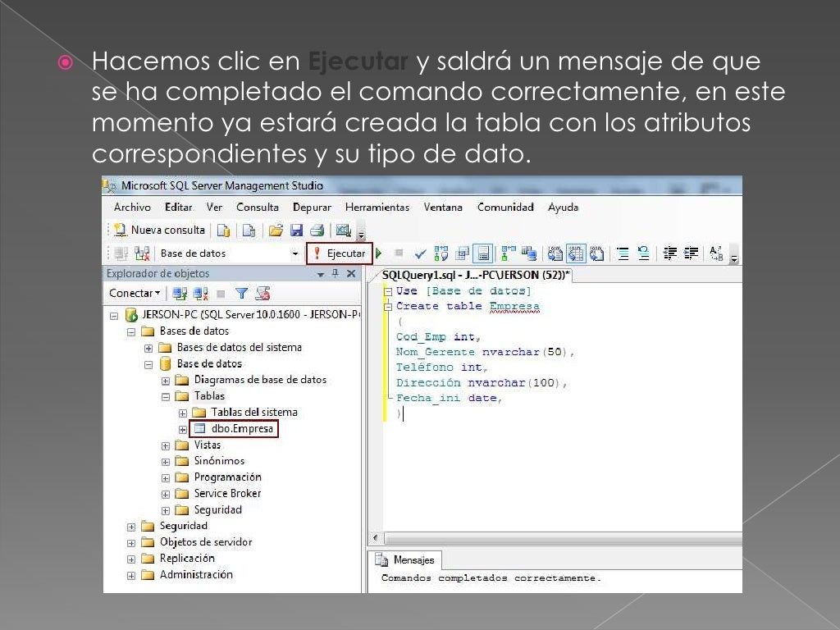The width and height of the screenshot is (840, 630).
Task: Select the SQLQuery1.sql editor tab
Action: 476,276
